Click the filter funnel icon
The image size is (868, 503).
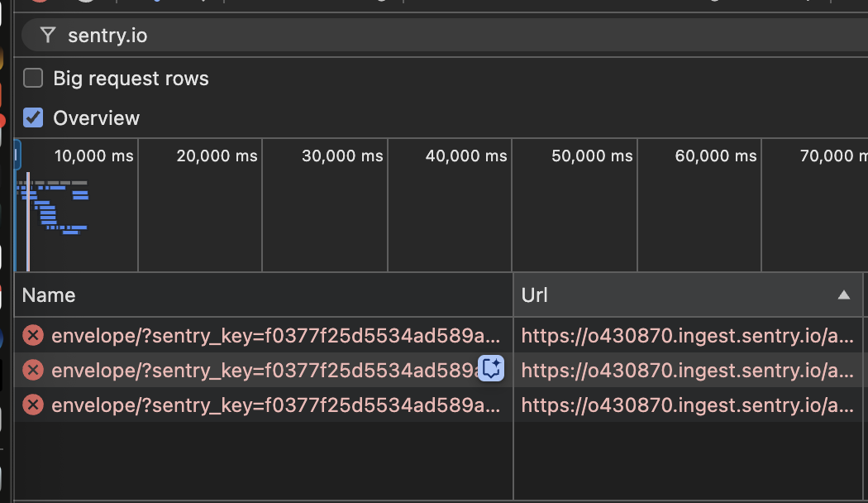tap(48, 36)
